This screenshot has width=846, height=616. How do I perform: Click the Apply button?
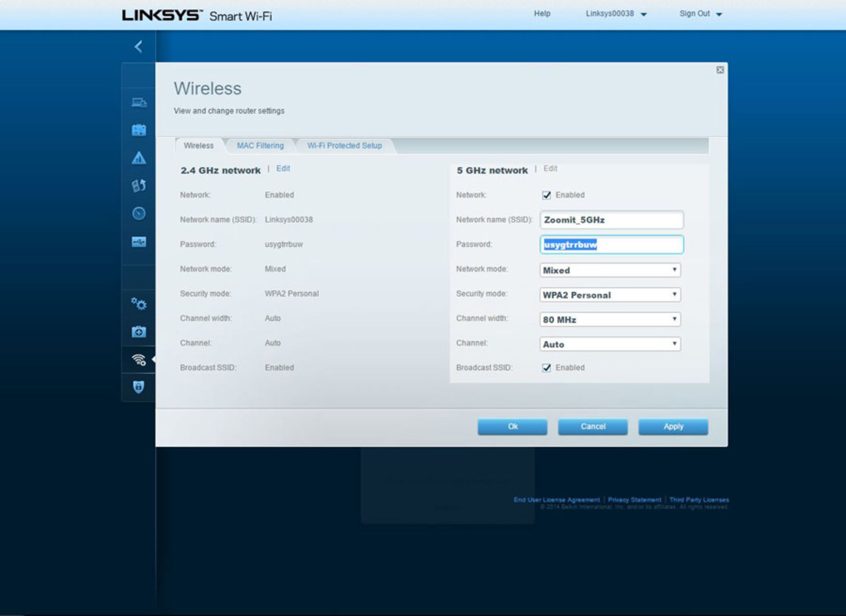[x=673, y=426]
